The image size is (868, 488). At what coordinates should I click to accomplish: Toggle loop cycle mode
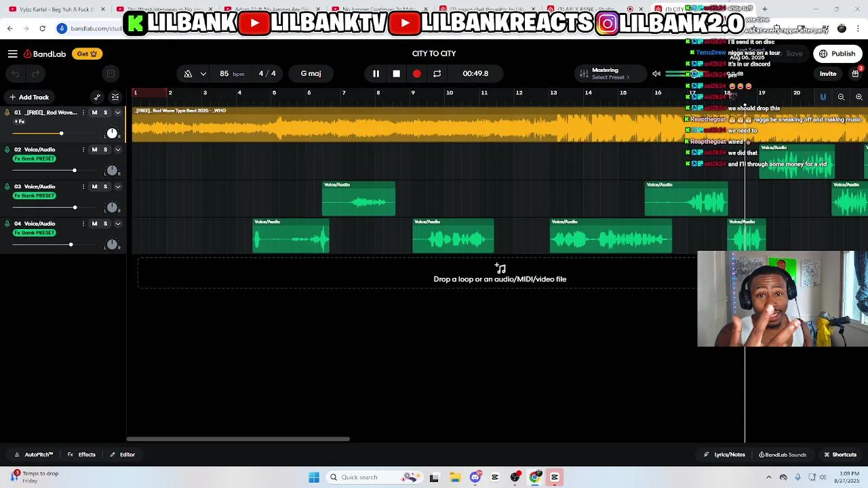(437, 73)
